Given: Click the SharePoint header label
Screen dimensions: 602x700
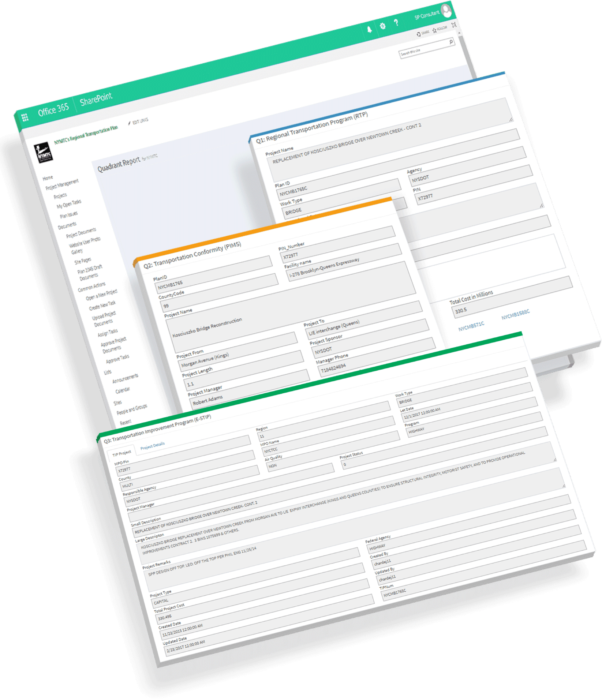Looking at the screenshot, I should click(96, 98).
